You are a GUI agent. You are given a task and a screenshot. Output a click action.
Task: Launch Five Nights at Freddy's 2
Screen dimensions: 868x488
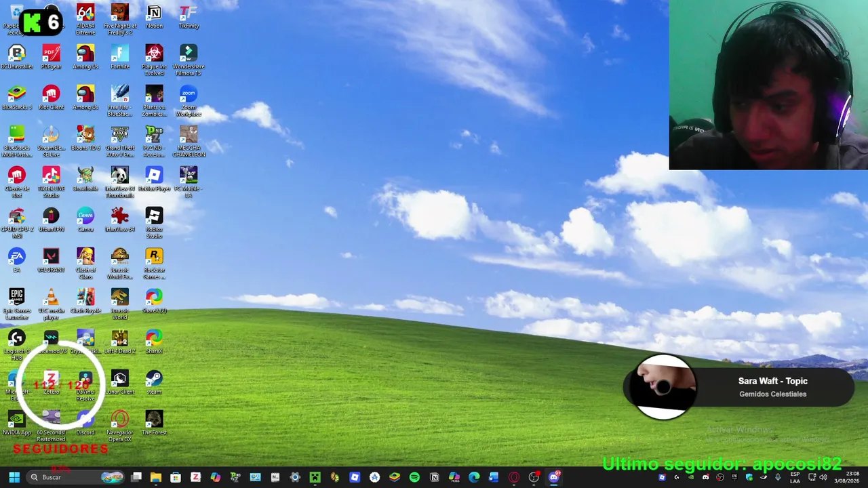[x=120, y=20]
